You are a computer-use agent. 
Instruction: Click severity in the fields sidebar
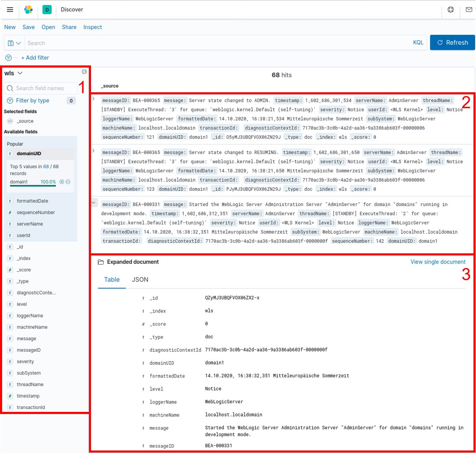click(25, 362)
